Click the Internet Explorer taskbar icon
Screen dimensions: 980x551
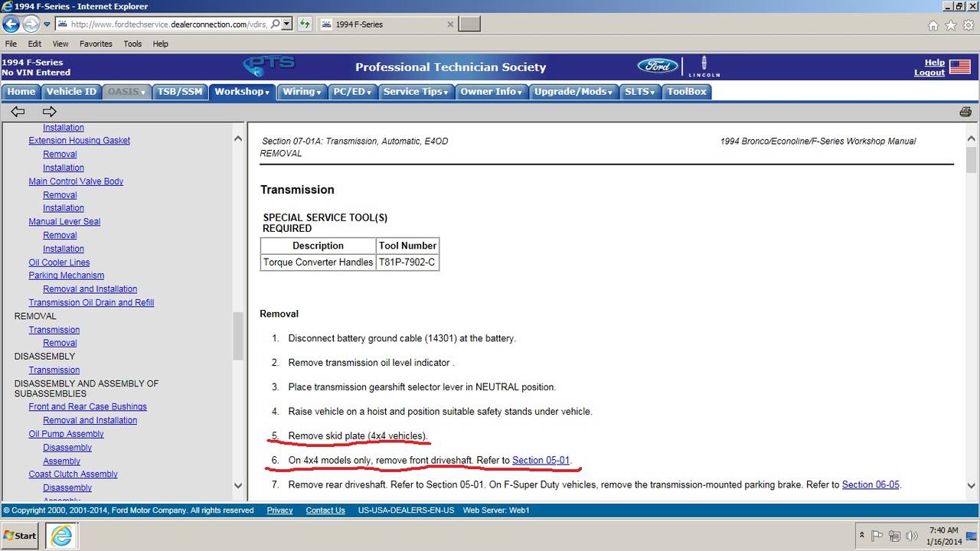coord(62,536)
